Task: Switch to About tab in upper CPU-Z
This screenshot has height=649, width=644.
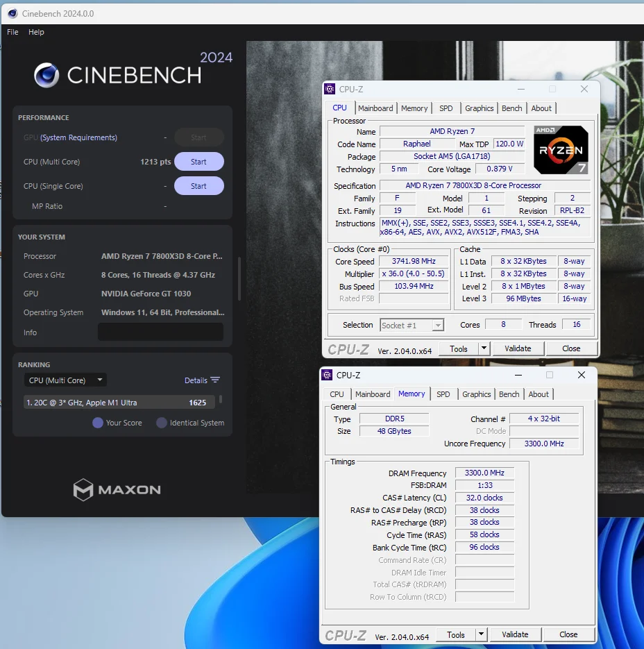Action: pos(541,108)
